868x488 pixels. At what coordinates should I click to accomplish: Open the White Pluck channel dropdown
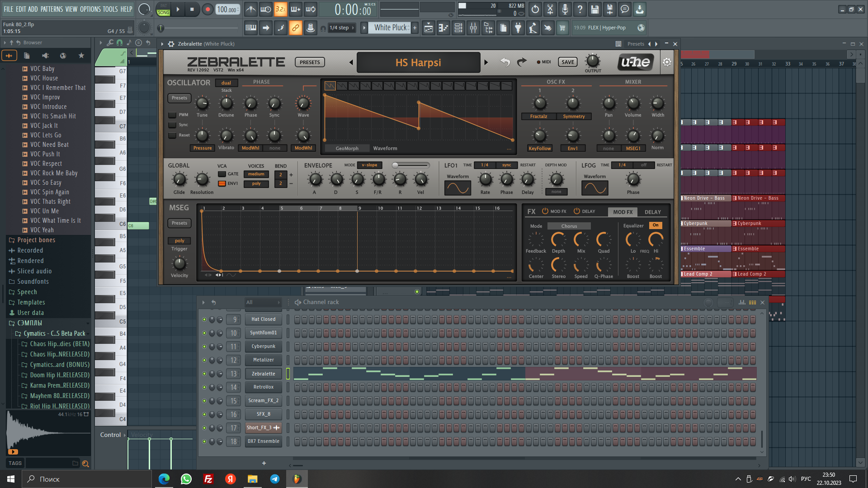(x=391, y=28)
